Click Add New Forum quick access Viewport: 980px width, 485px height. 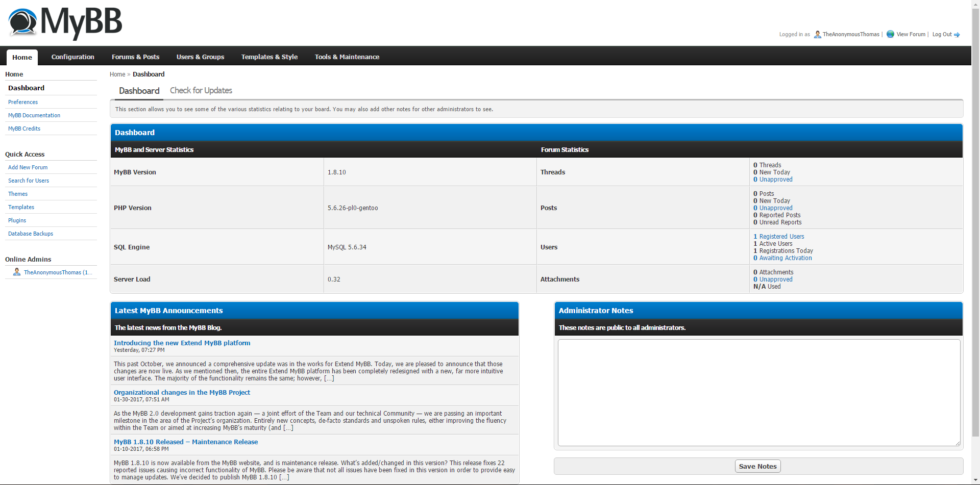click(28, 167)
